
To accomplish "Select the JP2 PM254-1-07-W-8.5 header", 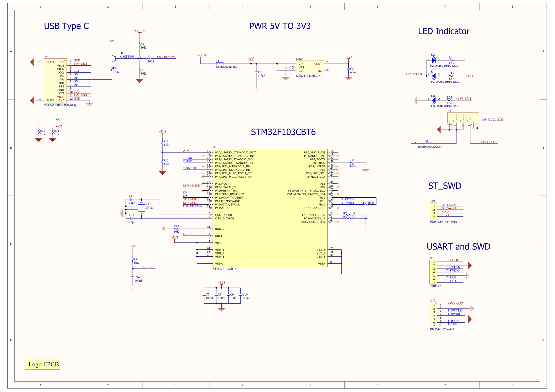I will pyautogui.click(x=434, y=315).
